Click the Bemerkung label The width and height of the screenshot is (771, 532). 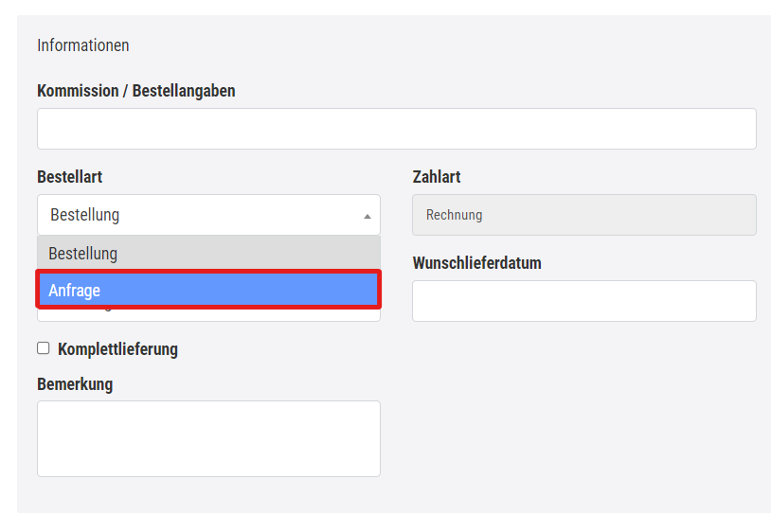tap(75, 384)
